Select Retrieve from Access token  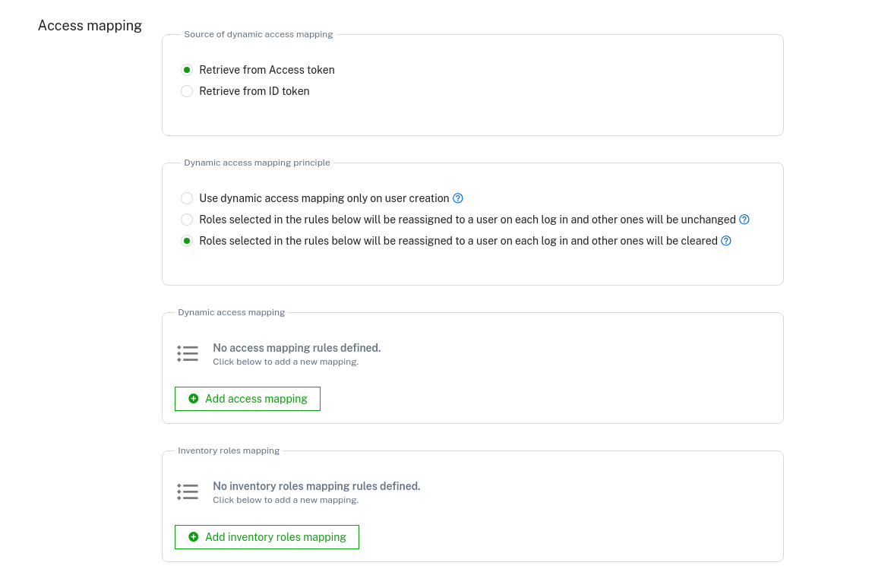point(187,70)
